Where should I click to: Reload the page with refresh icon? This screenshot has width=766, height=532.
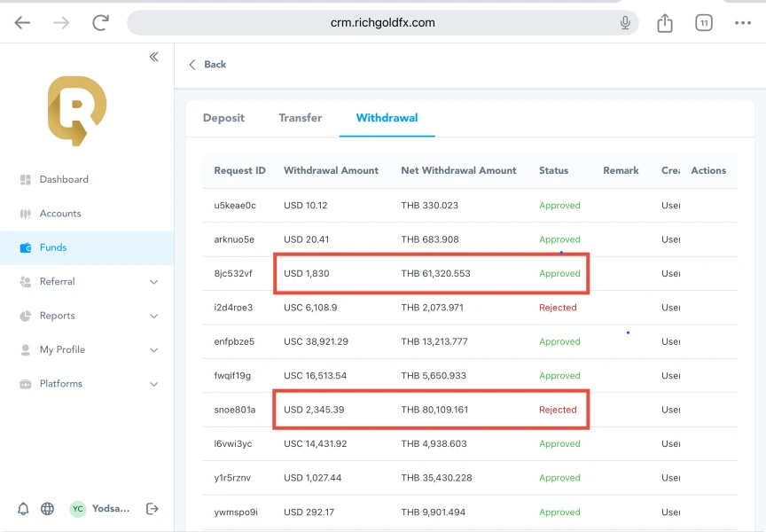(101, 23)
